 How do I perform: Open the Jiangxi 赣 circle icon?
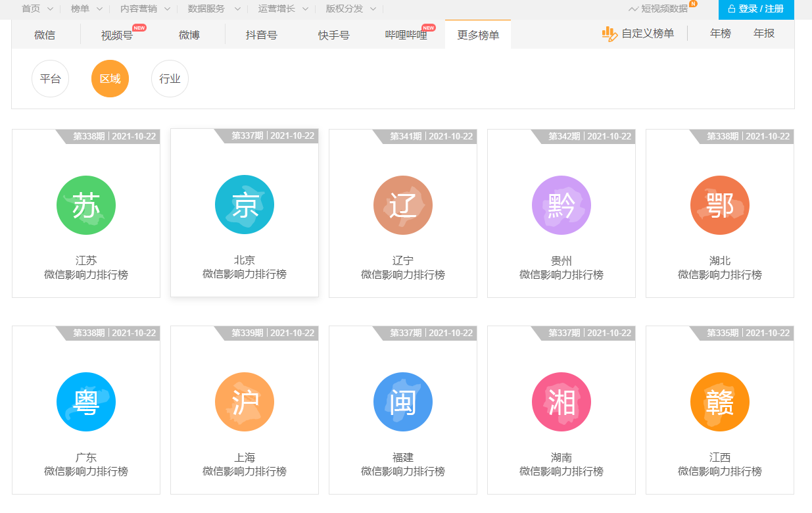click(720, 402)
